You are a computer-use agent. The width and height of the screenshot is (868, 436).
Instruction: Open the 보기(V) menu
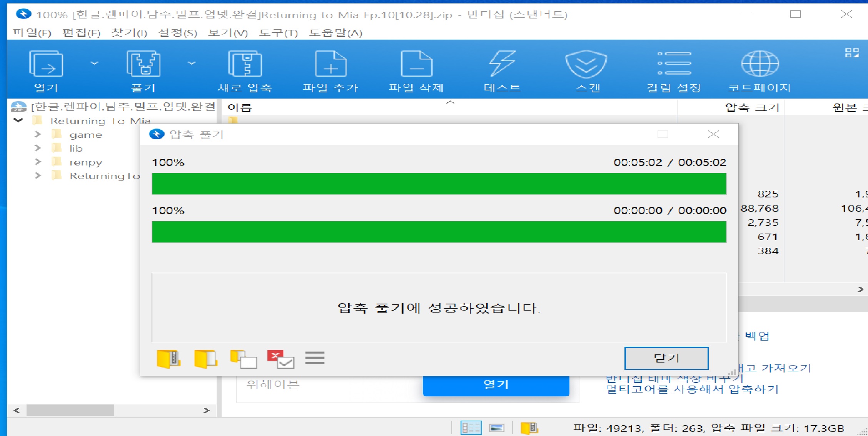pyautogui.click(x=228, y=33)
